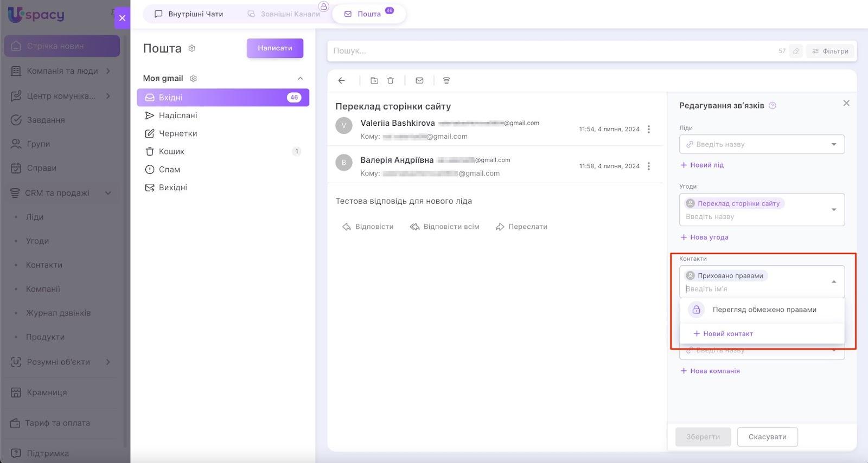Expand Центр комуніка... submenu chevron
Viewport: 868px width, 463px height.
pos(108,96)
